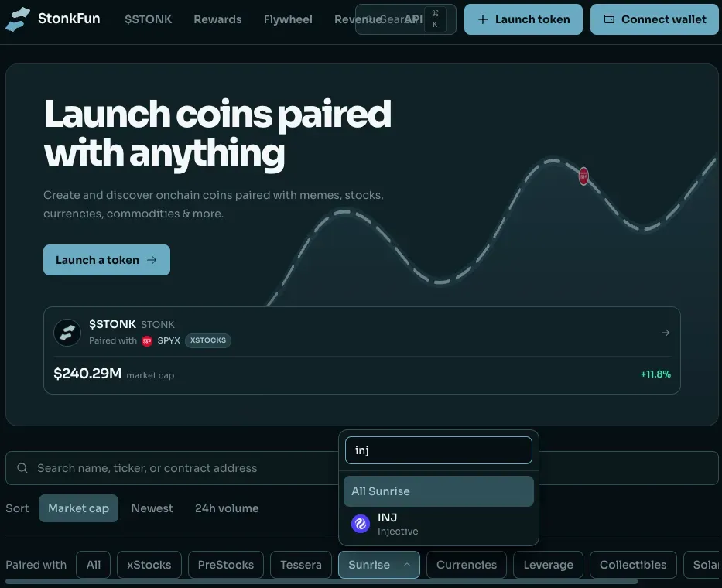Sort tokens by 24h volume
Image resolution: width=722 pixels, height=588 pixels.
[x=227, y=508]
